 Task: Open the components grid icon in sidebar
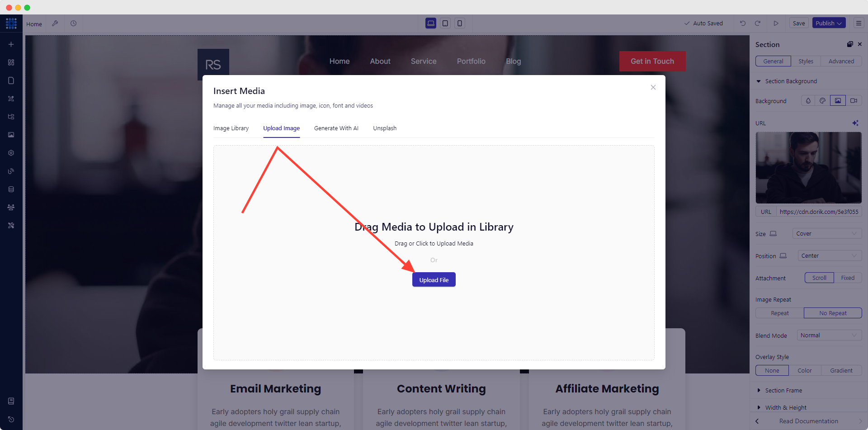click(11, 62)
